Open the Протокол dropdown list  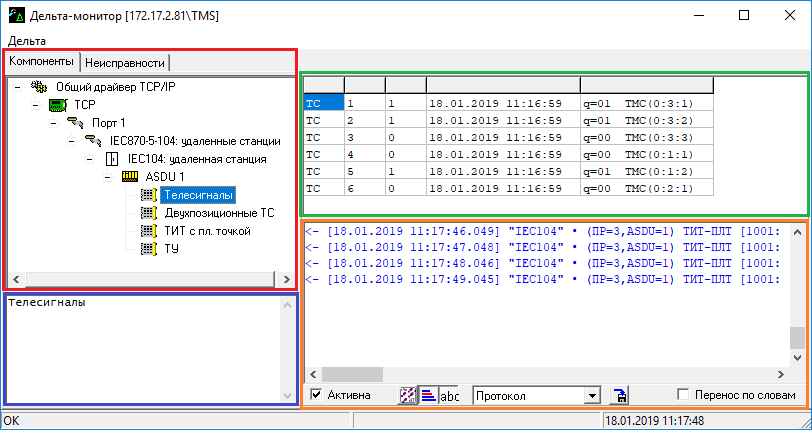tap(592, 395)
